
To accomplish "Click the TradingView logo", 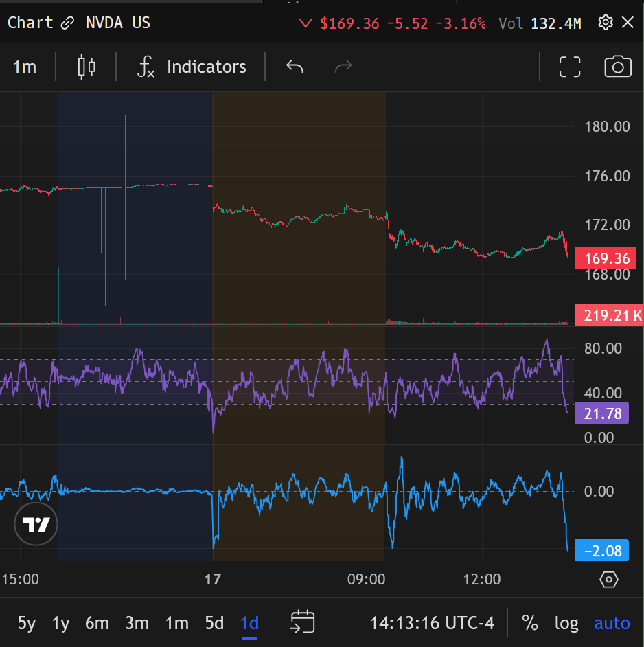I will coord(36,523).
